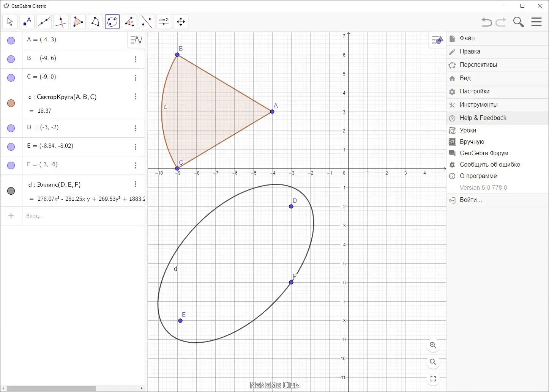Click point B on the graph
The width and height of the screenshot is (549, 392).
177,55
